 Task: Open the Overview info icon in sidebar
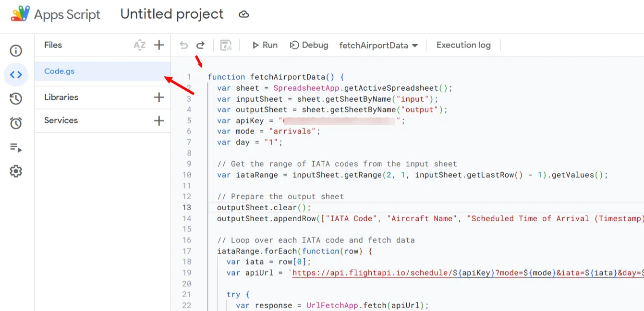[x=16, y=50]
